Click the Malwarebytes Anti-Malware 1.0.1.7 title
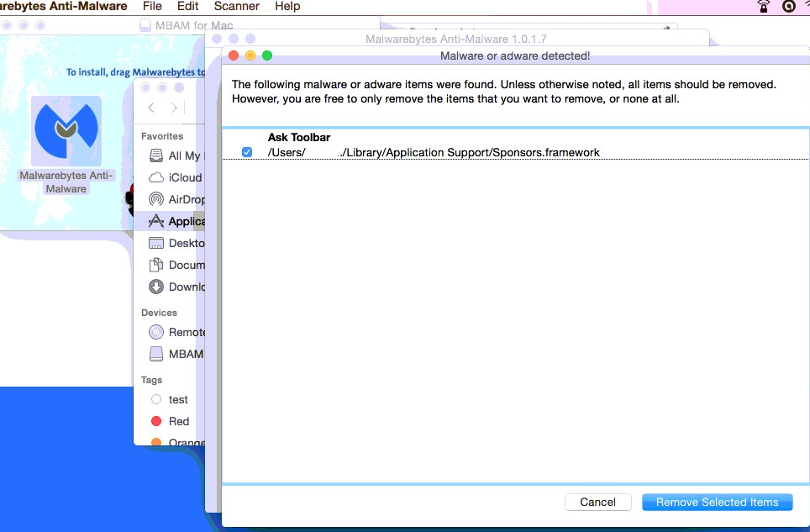 coord(455,39)
